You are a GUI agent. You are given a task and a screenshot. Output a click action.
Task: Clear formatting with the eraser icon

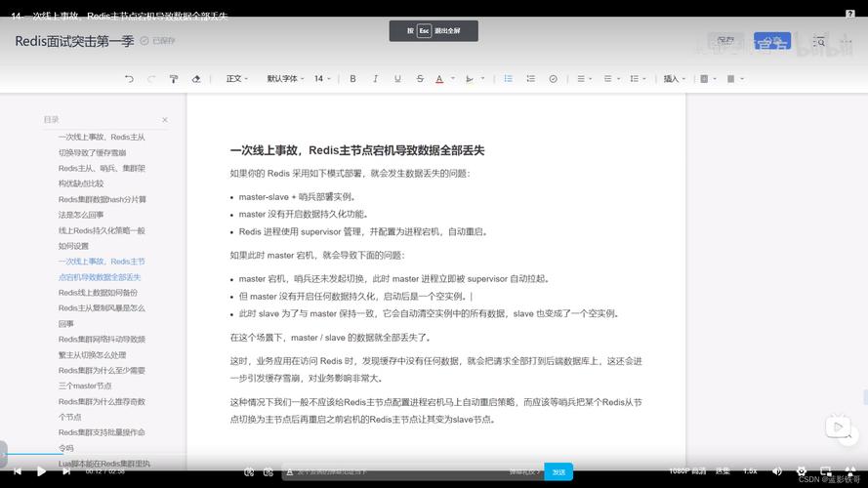pos(196,78)
